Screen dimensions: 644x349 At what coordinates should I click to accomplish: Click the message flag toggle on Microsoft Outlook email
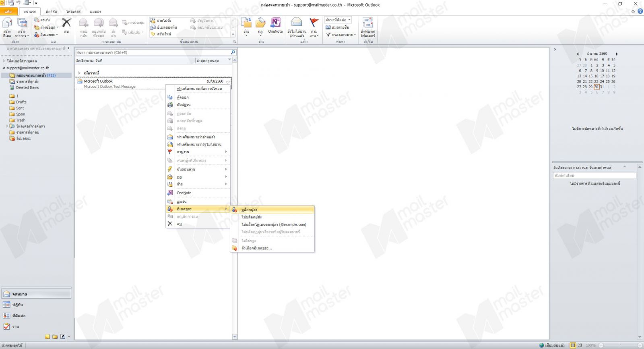[x=228, y=82]
